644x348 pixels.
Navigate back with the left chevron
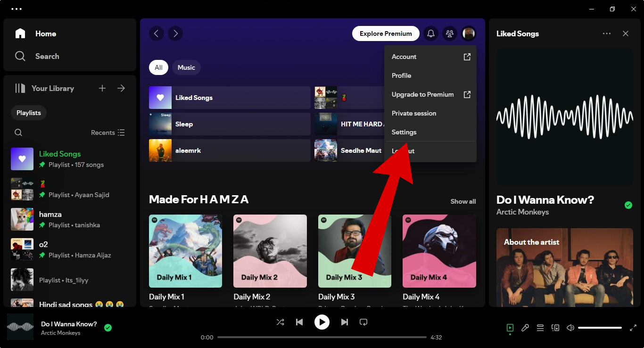(157, 33)
